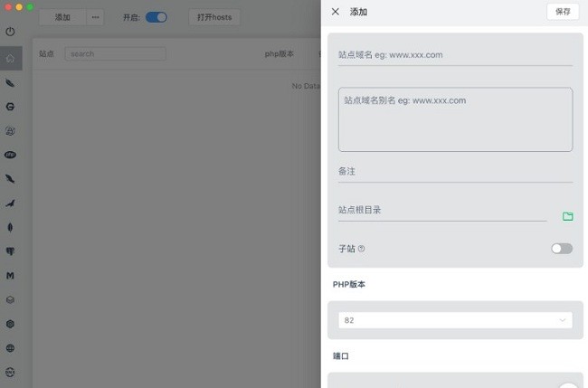Select the Memcached M icon in sidebar
Viewport: 588px width, 388px height.
pos(10,275)
